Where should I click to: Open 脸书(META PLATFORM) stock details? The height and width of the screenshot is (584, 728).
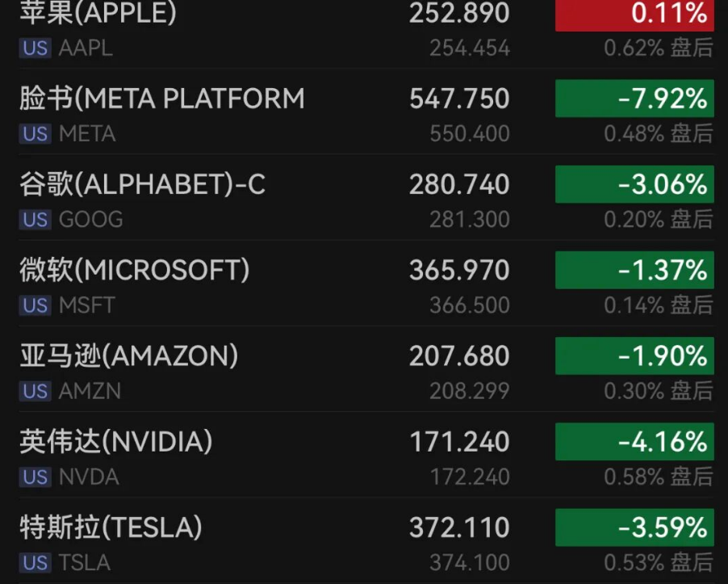162,99
